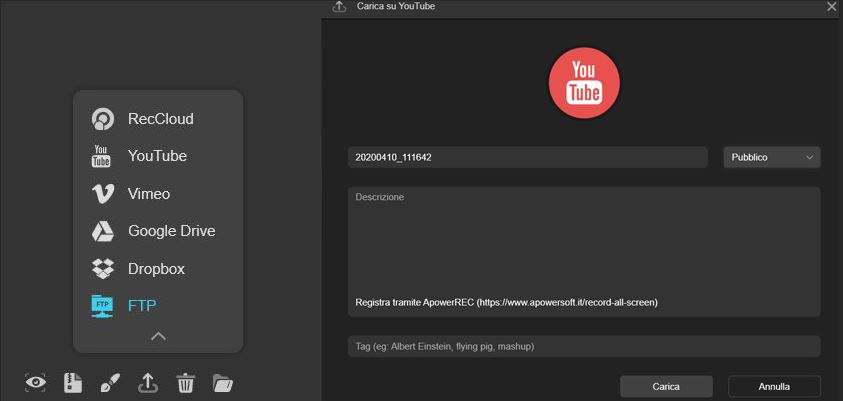Viewport: 843px width, 401px height.
Task: Open the edit brush tool icon
Action: point(110,383)
